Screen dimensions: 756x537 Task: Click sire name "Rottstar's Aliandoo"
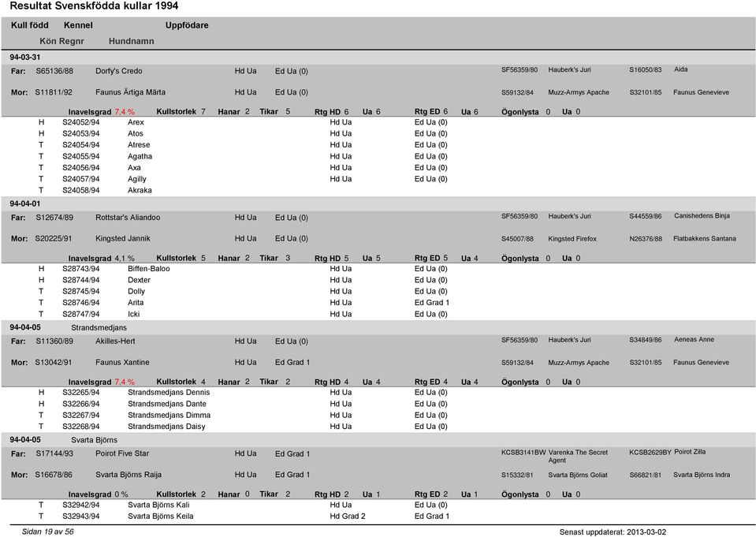(x=128, y=218)
